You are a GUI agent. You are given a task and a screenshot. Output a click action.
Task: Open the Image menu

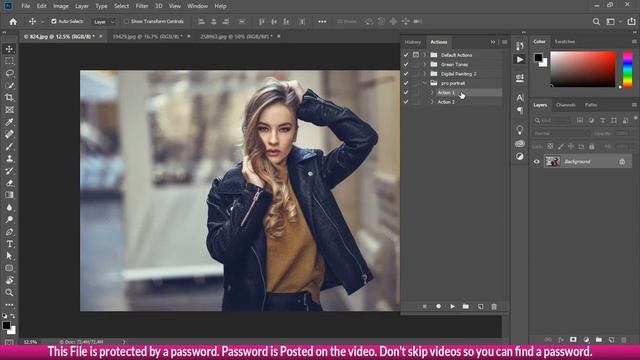(61, 6)
